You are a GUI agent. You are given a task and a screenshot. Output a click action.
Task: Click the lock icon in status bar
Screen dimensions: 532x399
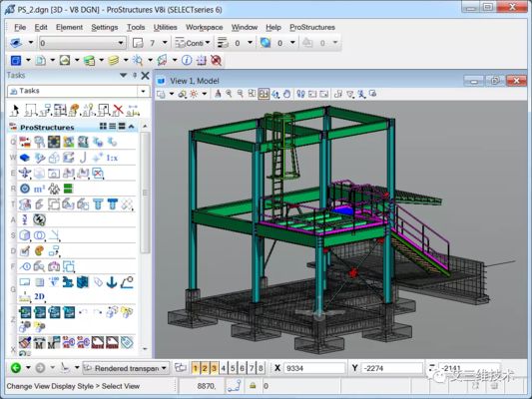pyautogui.click(x=253, y=386)
